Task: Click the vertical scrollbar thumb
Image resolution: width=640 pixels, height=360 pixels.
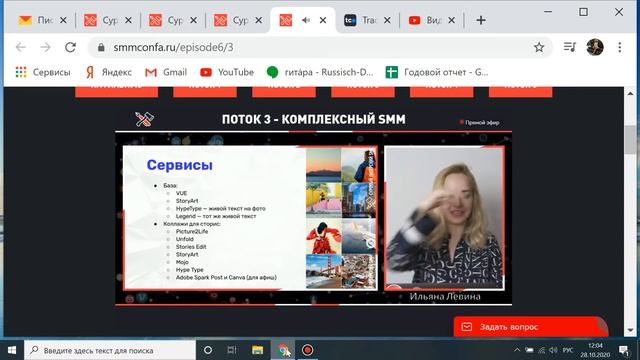Action: [630, 140]
